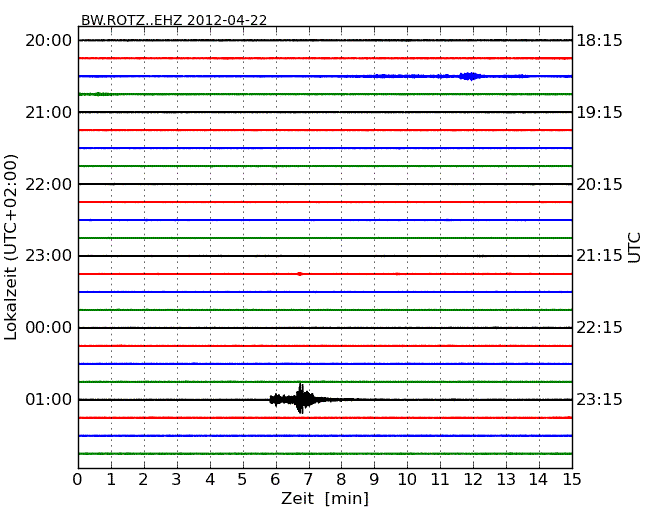
Task: Click the 22:00 local time label
Action: click(x=49, y=184)
